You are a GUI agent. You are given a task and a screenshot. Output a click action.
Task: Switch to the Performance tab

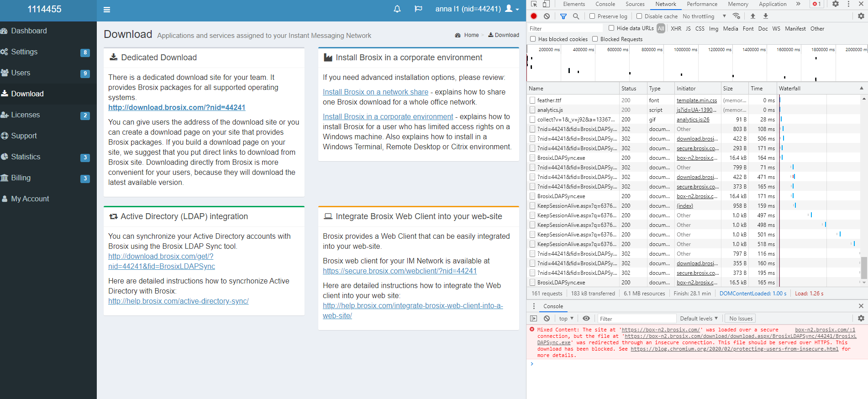coord(702,4)
